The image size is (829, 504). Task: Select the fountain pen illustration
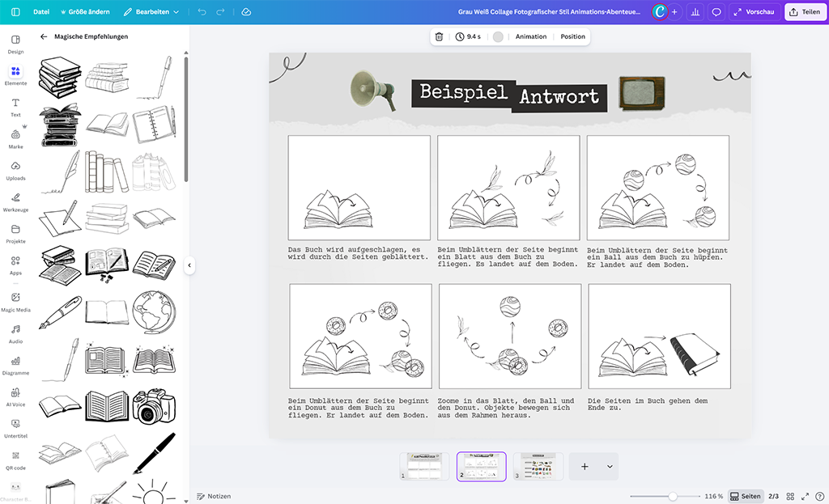[x=60, y=313]
